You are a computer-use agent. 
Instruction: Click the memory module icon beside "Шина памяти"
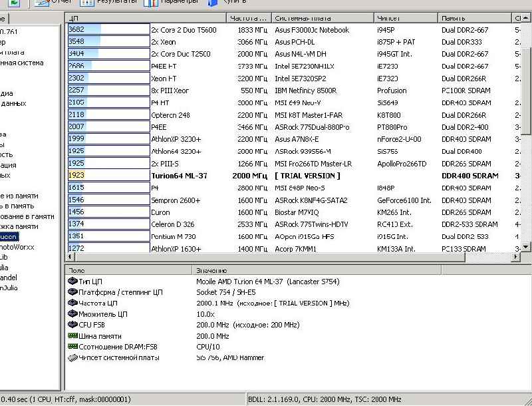(72, 335)
